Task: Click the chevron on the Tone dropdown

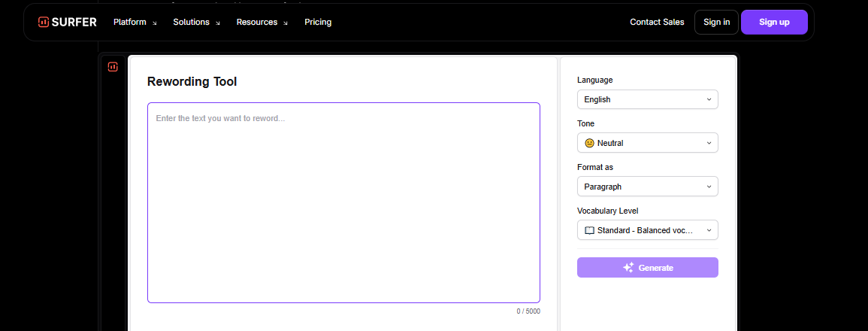Action: tap(709, 143)
